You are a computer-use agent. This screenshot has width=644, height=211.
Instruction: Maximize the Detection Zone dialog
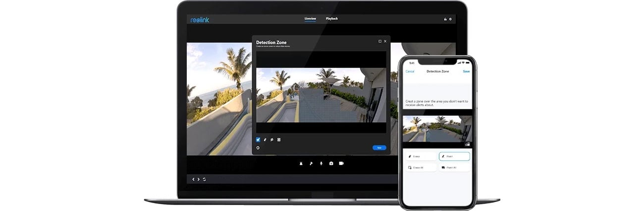(x=380, y=41)
